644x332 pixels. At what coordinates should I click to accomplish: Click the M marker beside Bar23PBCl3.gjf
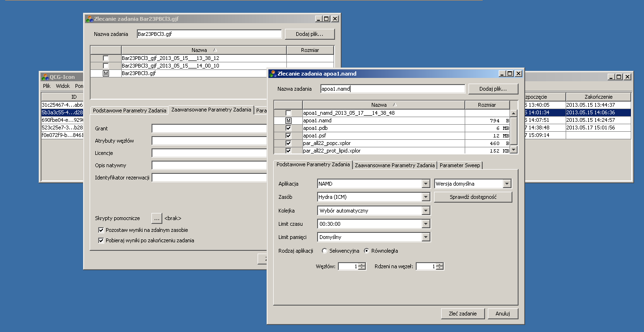pyautogui.click(x=106, y=74)
